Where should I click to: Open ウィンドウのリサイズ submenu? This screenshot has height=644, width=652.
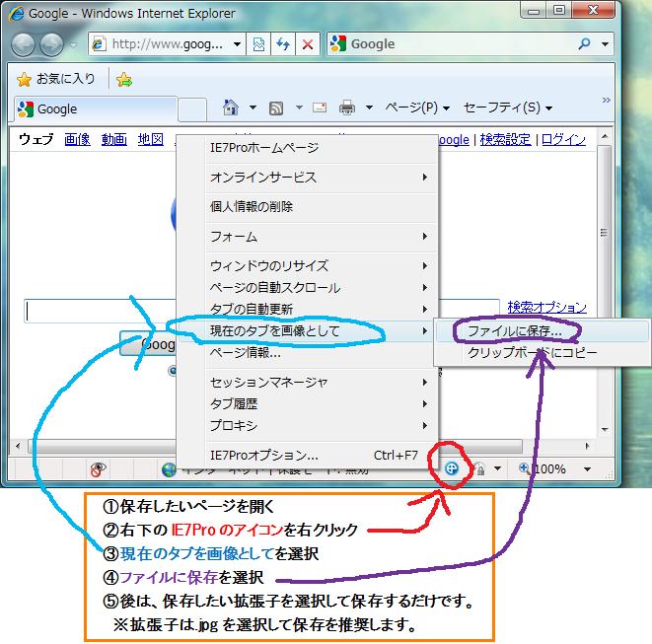[307, 265]
